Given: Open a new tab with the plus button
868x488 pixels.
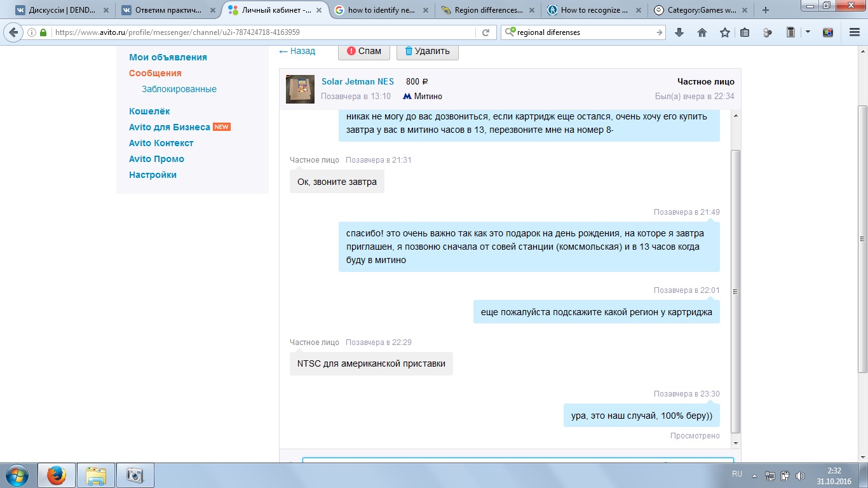Looking at the screenshot, I should point(766,10).
